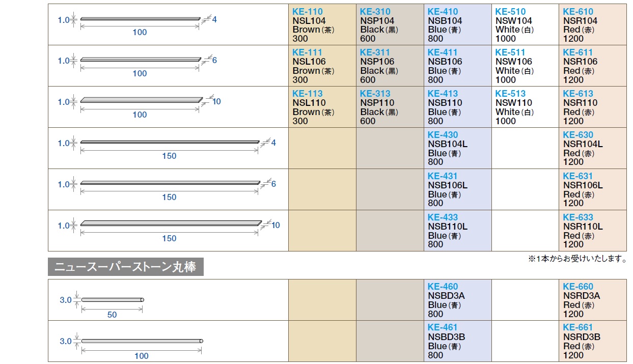Select the NSR110L model name text
This screenshot has height=364, width=633.
(583, 227)
